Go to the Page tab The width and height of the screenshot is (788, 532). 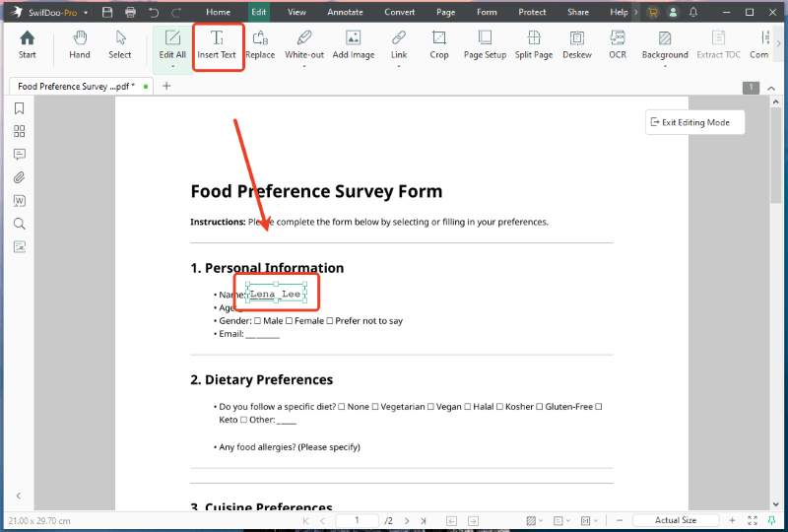point(446,12)
